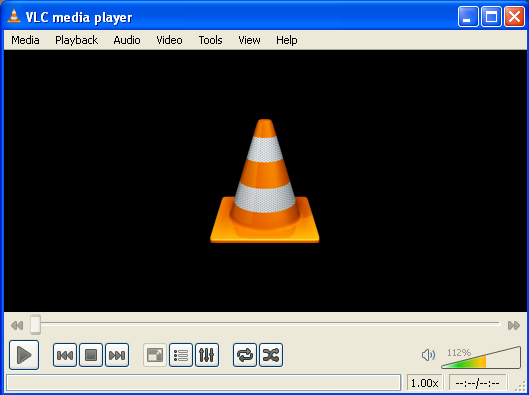529x395 pixels.
Task: Skip to previous media track
Action: point(65,355)
